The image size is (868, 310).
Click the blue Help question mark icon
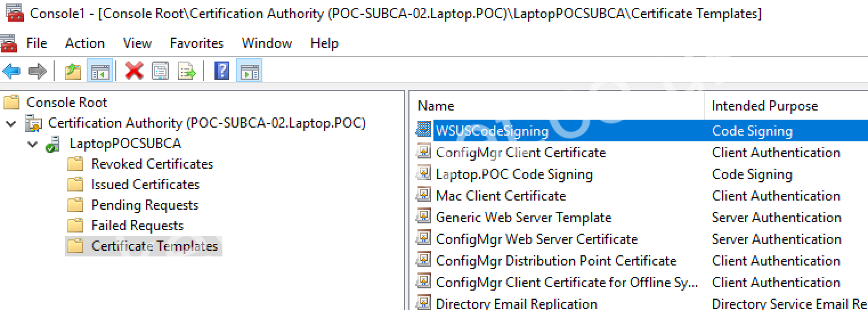(x=221, y=71)
